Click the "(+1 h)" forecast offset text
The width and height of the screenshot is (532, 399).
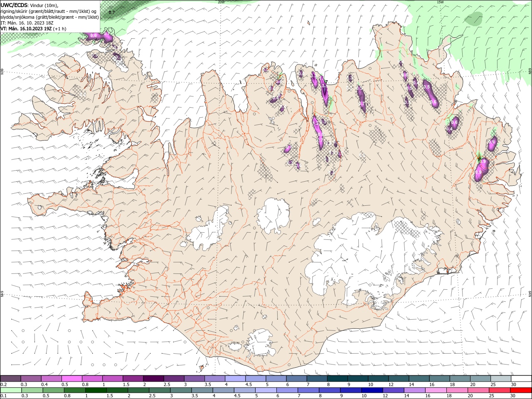pos(59,29)
